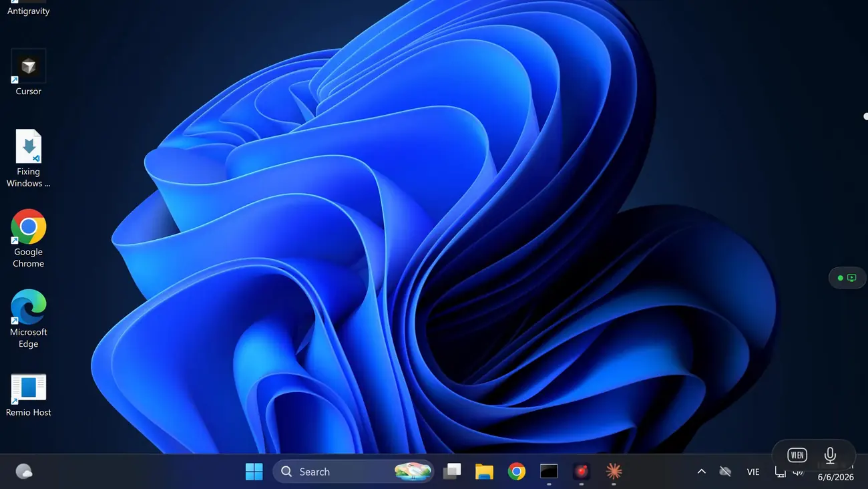This screenshot has width=868, height=489.
Task: Open the weather widget on taskbar
Action: pyautogui.click(x=24, y=472)
